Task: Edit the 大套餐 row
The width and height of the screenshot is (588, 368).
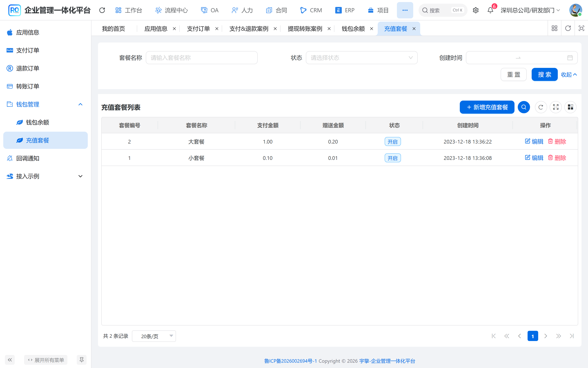Action: pos(534,141)
